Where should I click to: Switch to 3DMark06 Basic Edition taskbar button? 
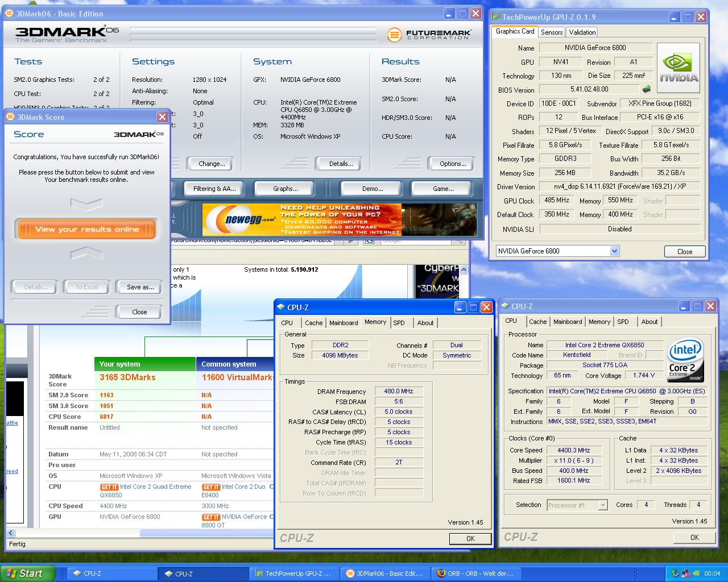click(385, 573)
